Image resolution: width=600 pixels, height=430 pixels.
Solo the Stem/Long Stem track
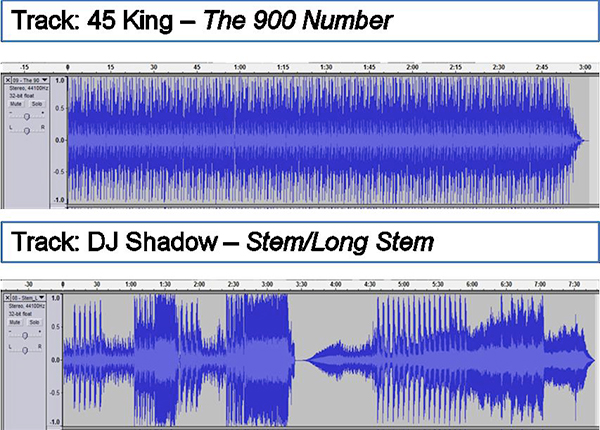click(36, 322)
